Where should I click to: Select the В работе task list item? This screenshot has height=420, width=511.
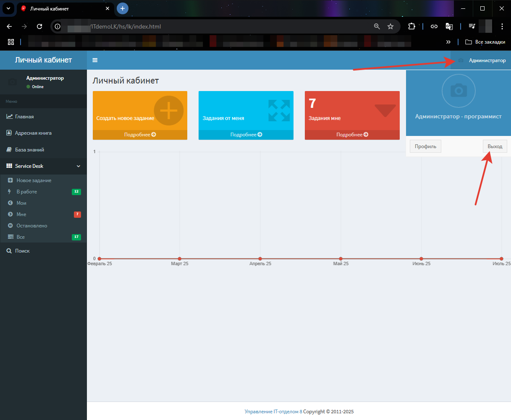(x=27, y=192)
